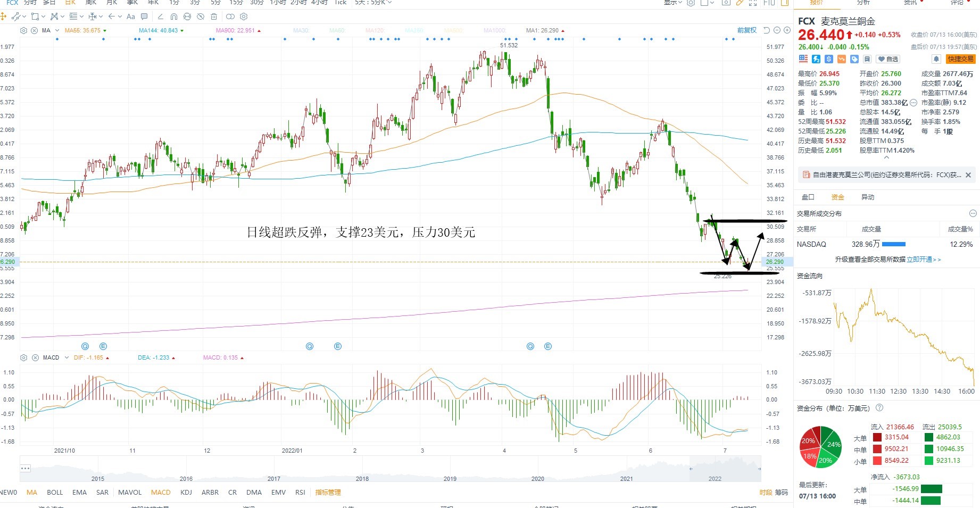
Task: Select the text annotation tool
Action: coord(131,16)
